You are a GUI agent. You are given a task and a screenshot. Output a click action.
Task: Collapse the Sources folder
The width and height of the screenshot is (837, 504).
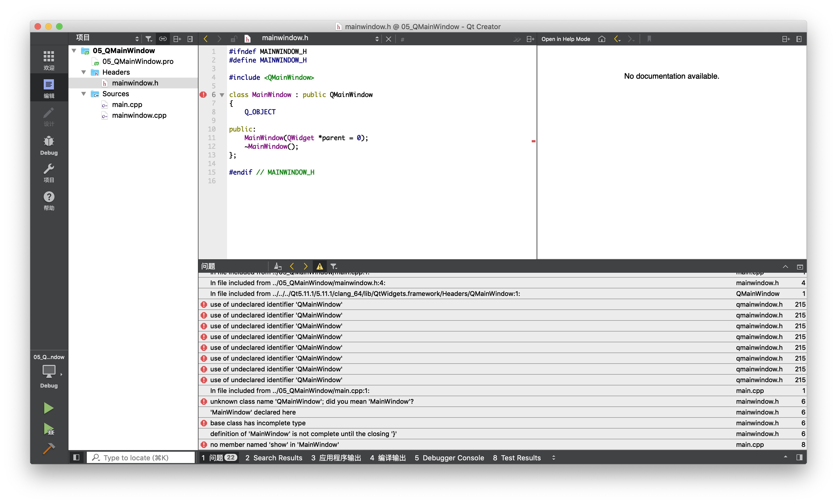click(84, 94)
